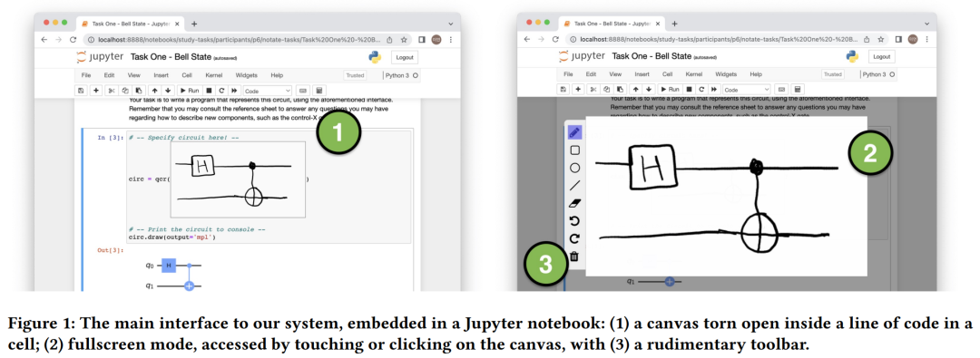Open Kernel menu in left window
Screen dimensions: 980x358
pyautogui.click(x=214, y=75)
